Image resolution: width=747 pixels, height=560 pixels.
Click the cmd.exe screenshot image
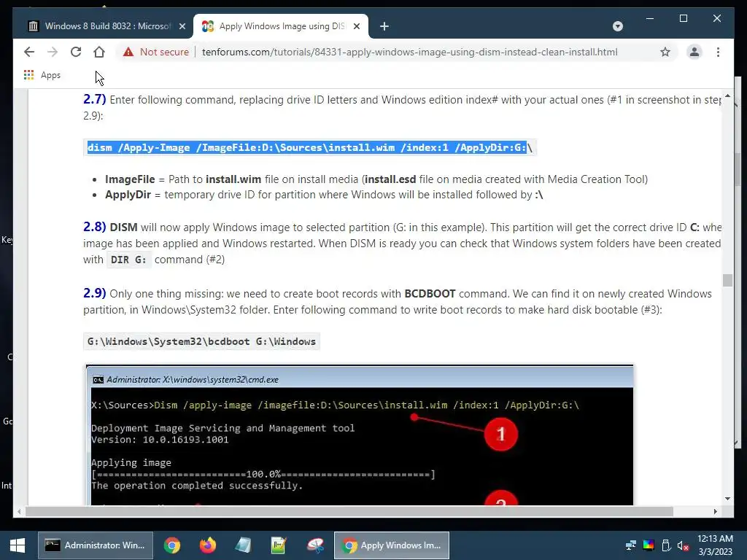click(x=360, y=435)
